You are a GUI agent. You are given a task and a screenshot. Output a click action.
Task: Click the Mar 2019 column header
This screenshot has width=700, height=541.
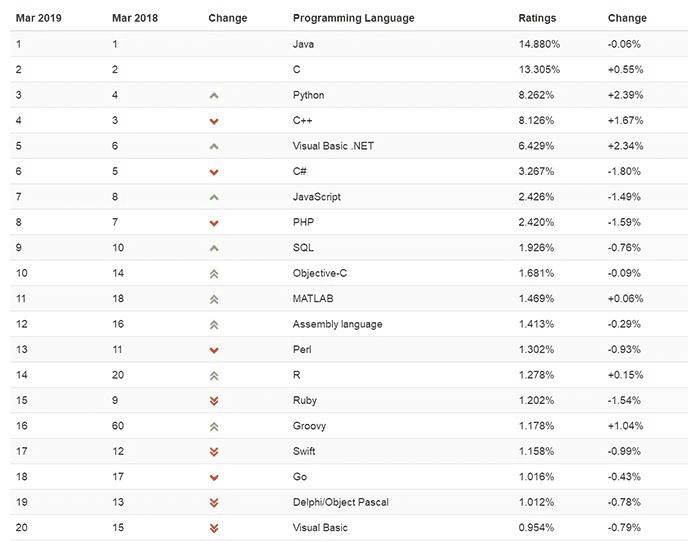tap(38, 18)
